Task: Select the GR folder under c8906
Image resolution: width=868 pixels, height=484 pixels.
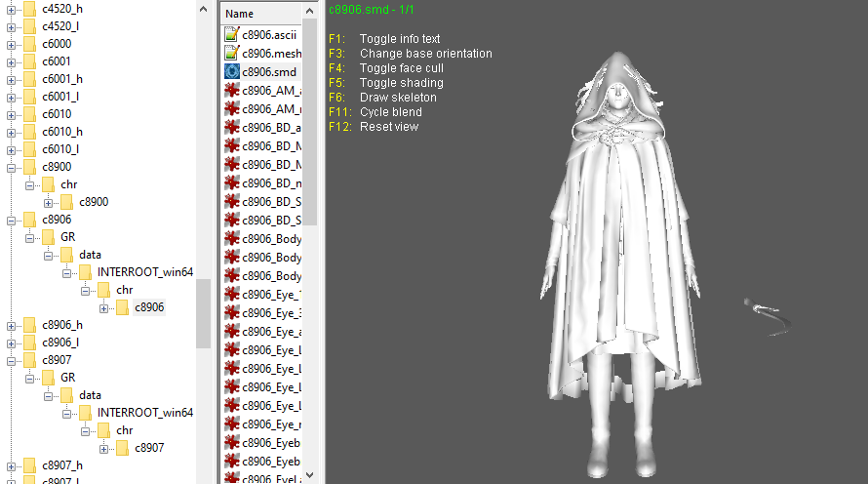Action: click(x=68, y=237)
